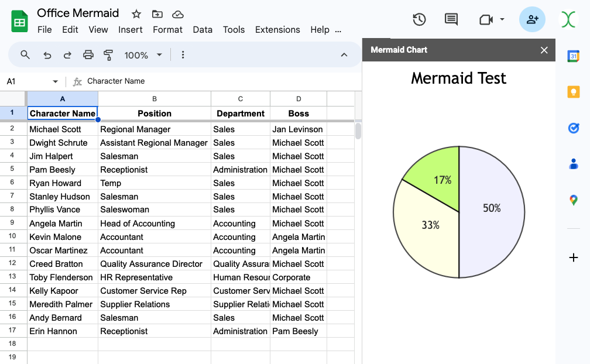
Task: Click the print icon
Action: coord(88,55)
